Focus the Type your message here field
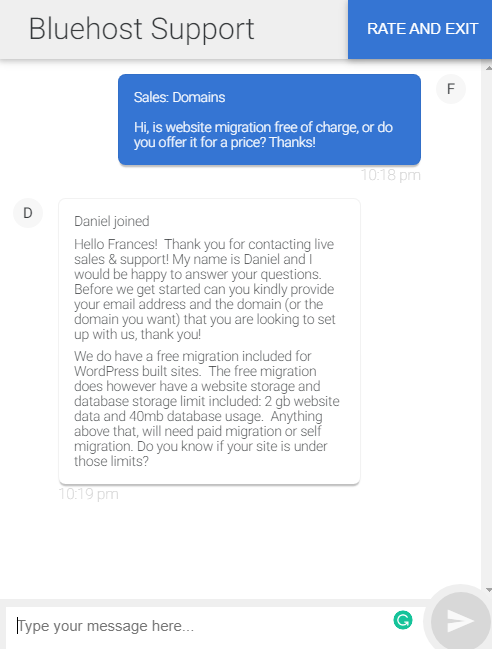 pyautogui.click(x=199, y=626)
